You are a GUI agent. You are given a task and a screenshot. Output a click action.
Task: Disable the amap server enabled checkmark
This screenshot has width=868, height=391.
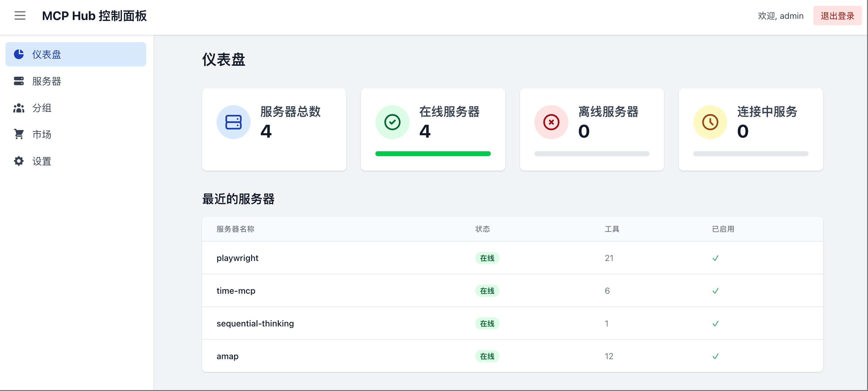(716, 356)
